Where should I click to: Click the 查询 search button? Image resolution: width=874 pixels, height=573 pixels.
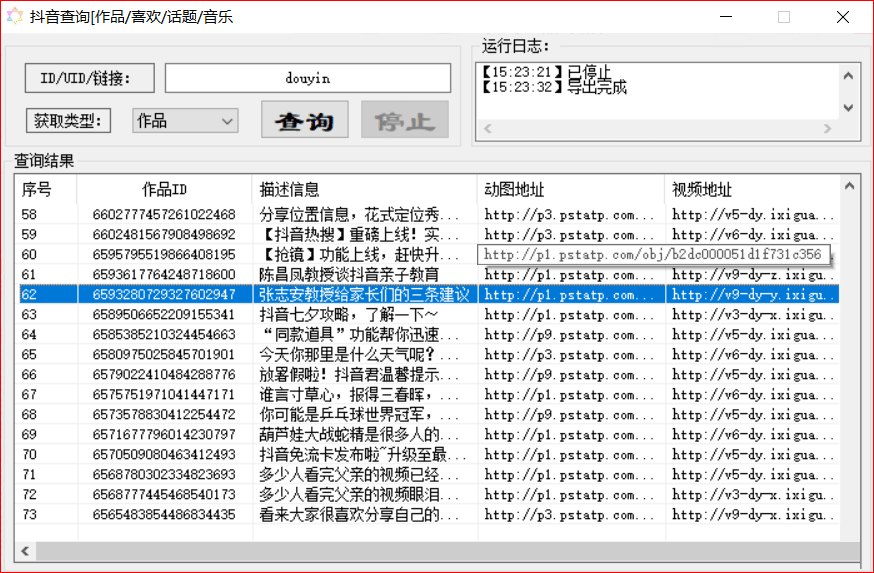tap(304, 119)
